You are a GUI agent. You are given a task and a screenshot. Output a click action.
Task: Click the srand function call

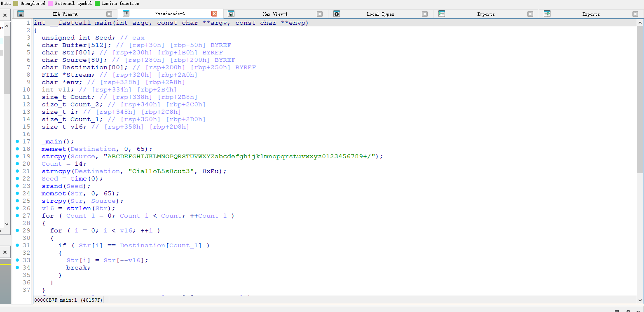(x=52, y=186)
